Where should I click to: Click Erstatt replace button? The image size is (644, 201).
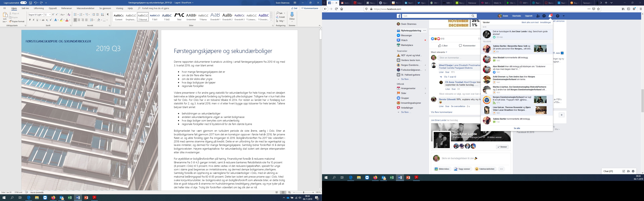tap(281, 17)
